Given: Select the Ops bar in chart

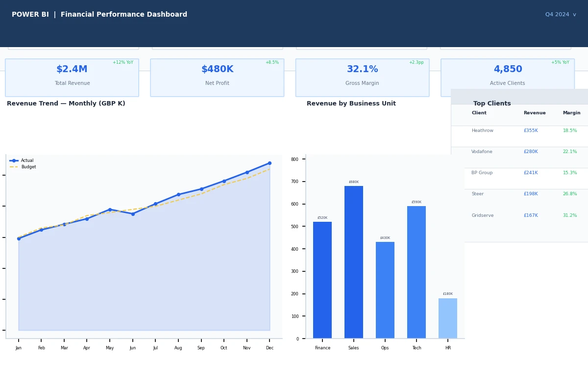Looking at the screenshot, I should 385,290.
